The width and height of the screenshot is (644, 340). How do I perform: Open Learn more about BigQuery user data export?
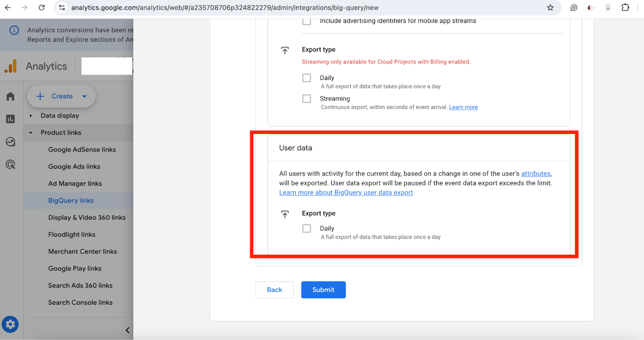tap(346, 193)
